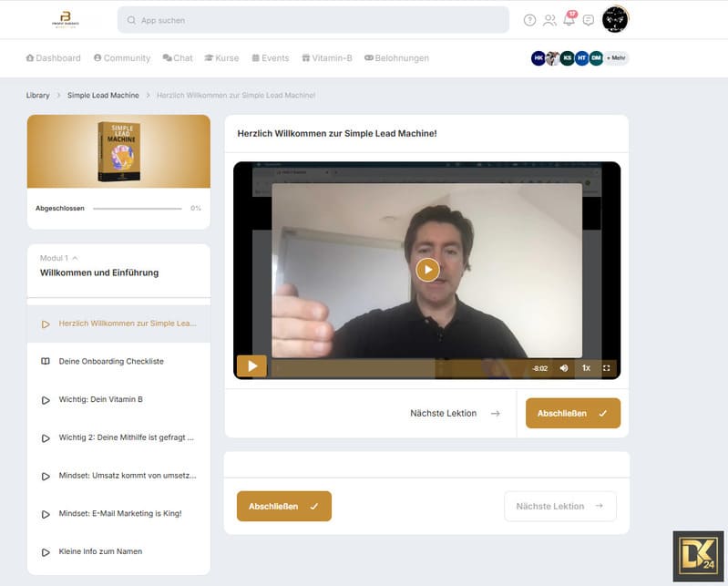728x586 pixels.
Task: Go to Dashboard in the navigation
Action: pyautogui.click(x=54, y=58)
